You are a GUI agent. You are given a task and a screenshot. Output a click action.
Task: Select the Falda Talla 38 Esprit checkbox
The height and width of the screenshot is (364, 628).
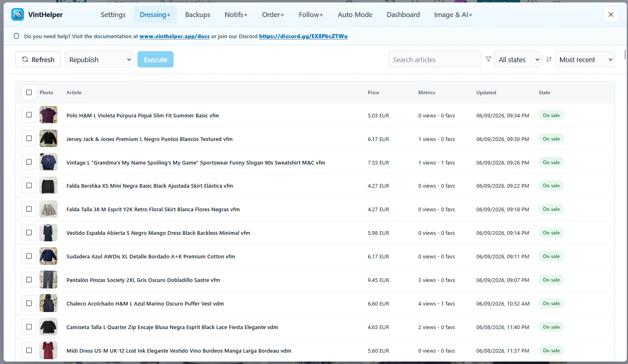click(x=29, y=209)
